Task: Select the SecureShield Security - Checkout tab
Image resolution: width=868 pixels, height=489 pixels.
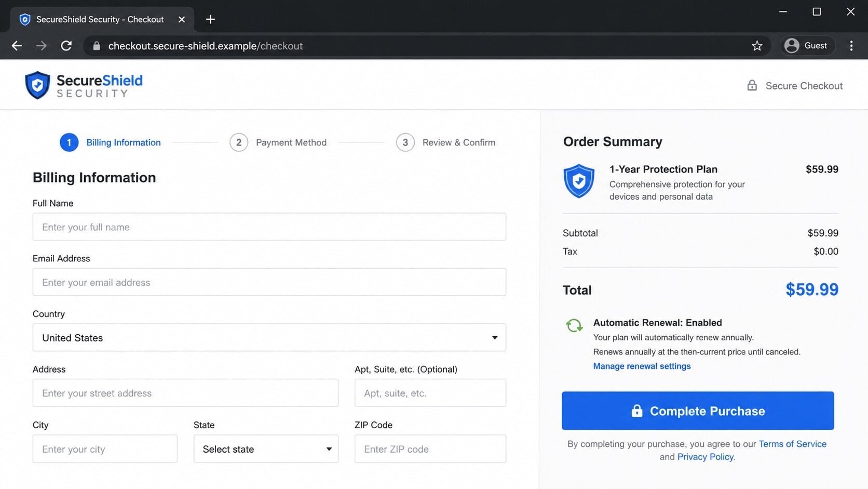Action: [x=102, y=19]
